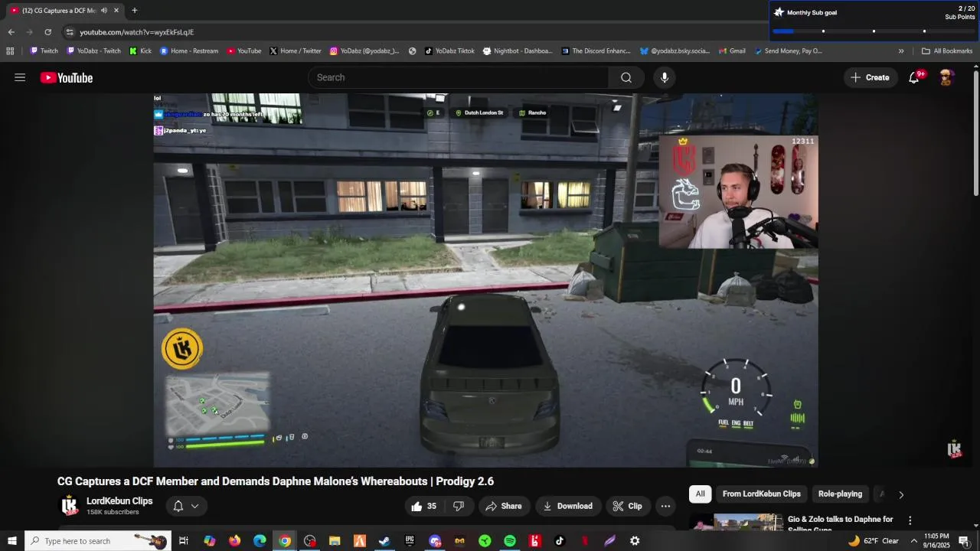View site information icon in address bar
This screenshot has height=551, width=980.
[x=70, y=32]
